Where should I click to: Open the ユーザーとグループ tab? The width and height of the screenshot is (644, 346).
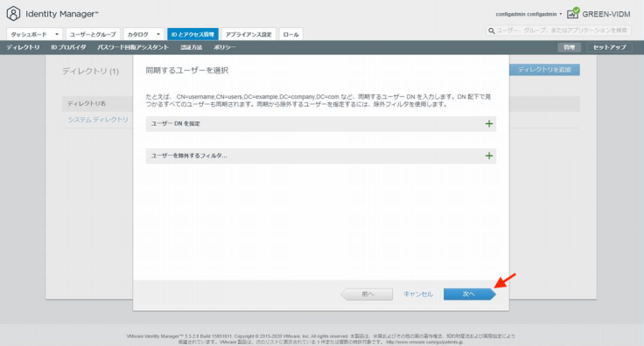pyautogui.click(x=93, y=34)
